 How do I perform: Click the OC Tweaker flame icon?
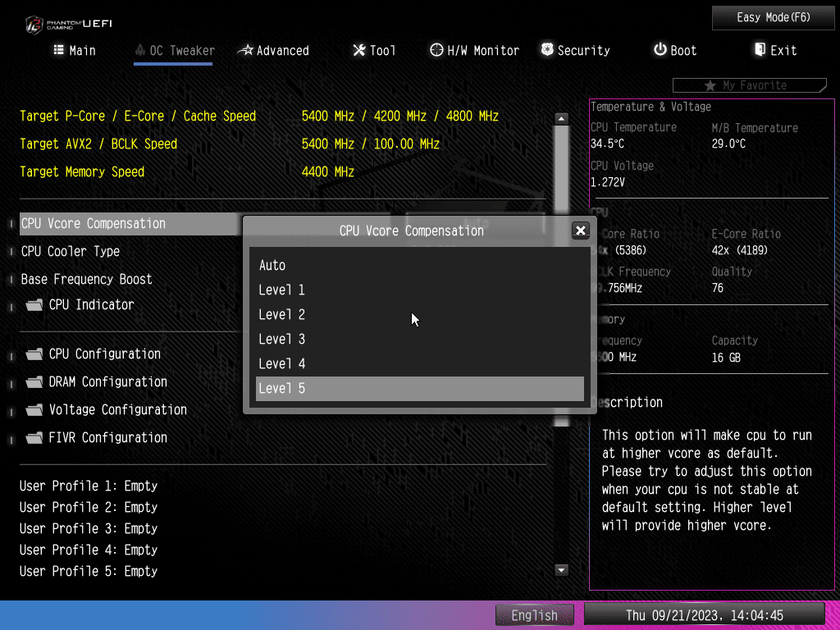coord(140,50)
